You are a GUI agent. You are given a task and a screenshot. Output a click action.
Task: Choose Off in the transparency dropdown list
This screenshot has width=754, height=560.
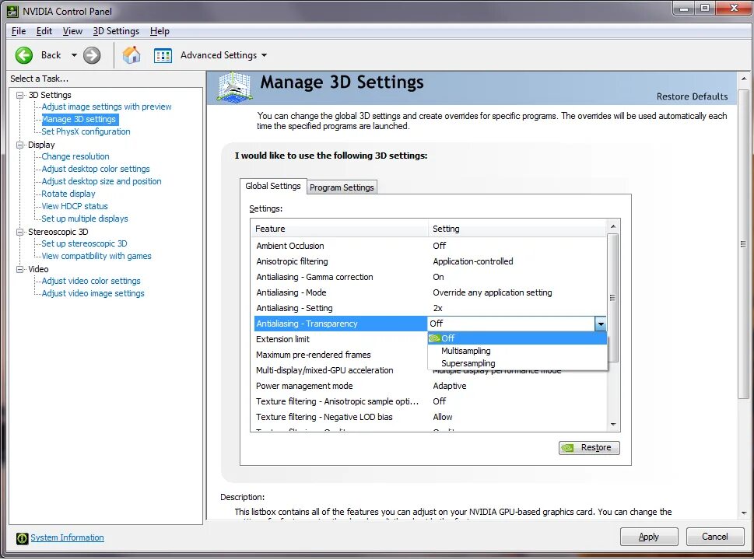[517, 338]
